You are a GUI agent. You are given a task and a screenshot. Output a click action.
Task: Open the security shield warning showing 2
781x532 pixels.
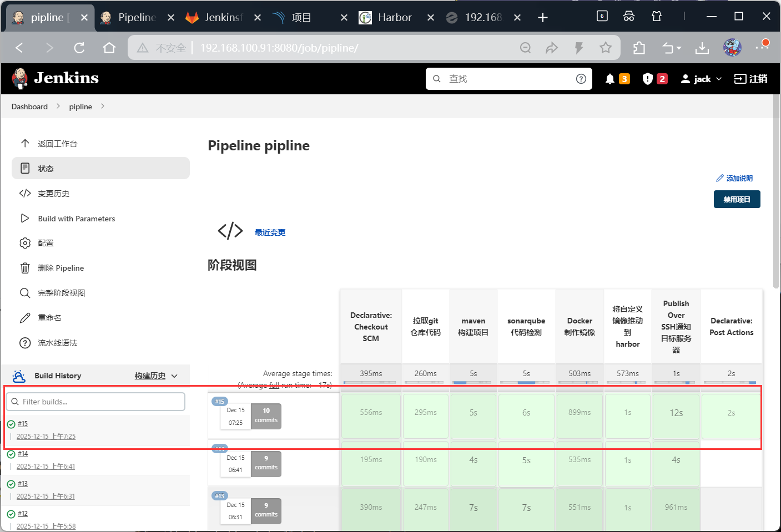pos(654,79)
